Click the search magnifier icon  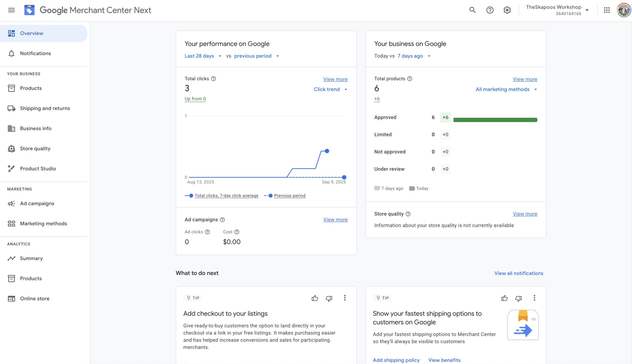[472, 10]
